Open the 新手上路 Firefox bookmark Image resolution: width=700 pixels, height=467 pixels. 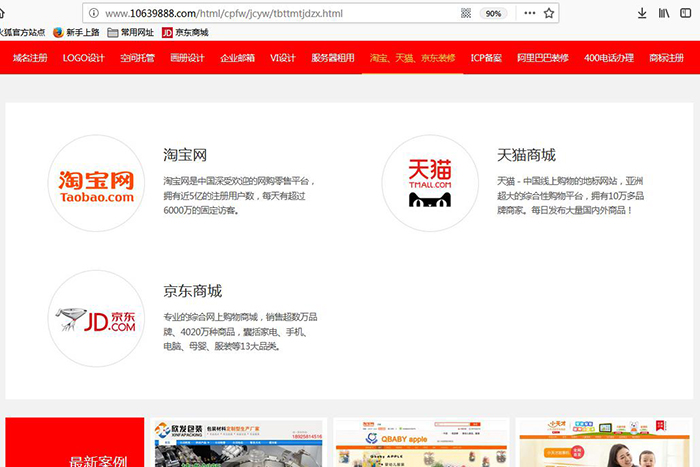click(76, 33)
